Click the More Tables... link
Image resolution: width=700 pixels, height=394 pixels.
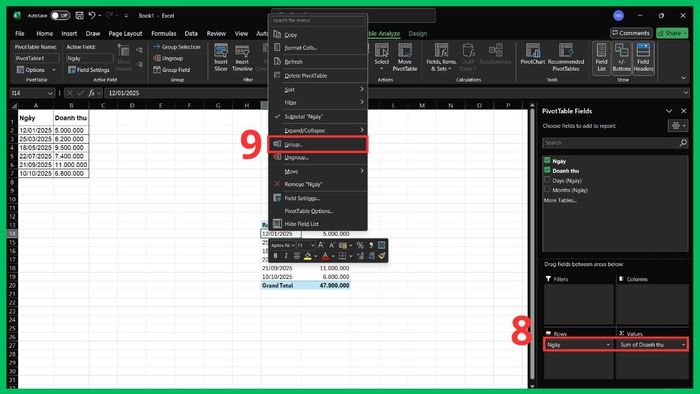[560, 200]
